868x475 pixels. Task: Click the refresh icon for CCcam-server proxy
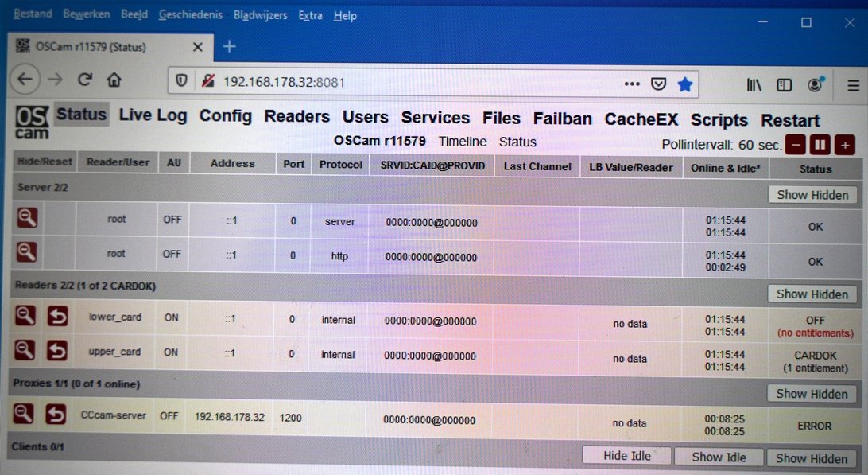[x=56, y=414]
